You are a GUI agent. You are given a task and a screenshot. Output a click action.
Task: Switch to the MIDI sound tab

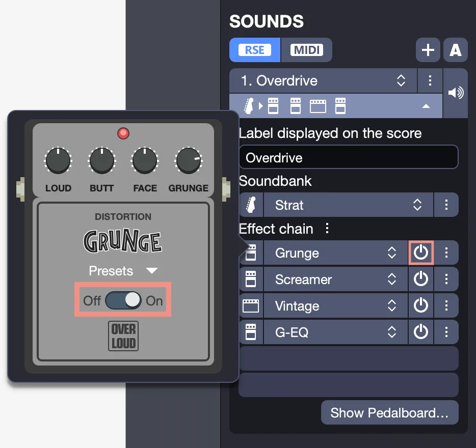pos(307,50)
